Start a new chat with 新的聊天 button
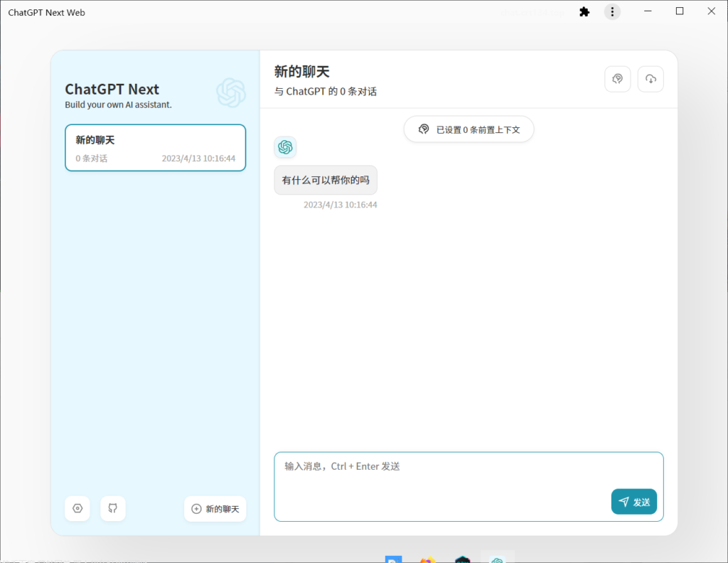This screenshot has width=728, height=563. (x=215, y=508)
